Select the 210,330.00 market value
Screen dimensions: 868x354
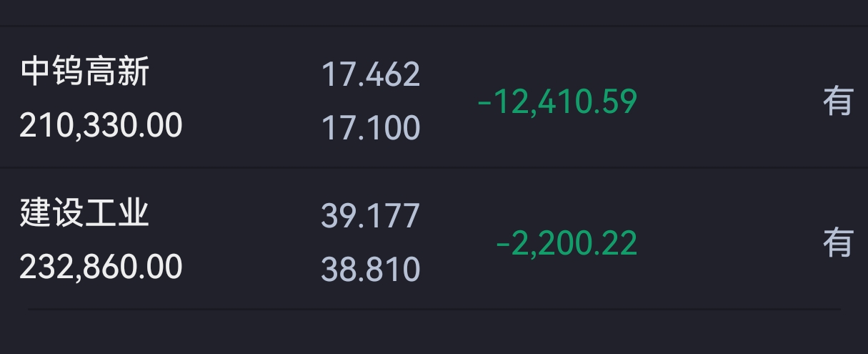point(101,126)
